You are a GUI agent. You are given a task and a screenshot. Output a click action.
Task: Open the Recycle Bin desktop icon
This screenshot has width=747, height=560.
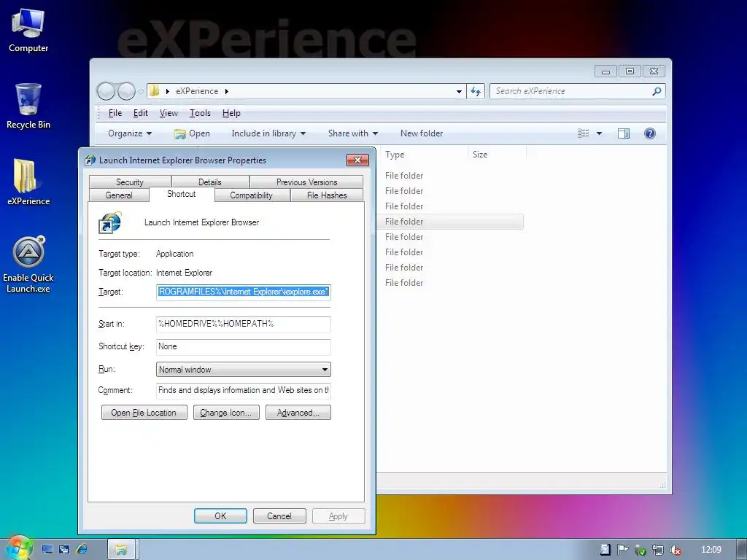click(x=28, y=106)
